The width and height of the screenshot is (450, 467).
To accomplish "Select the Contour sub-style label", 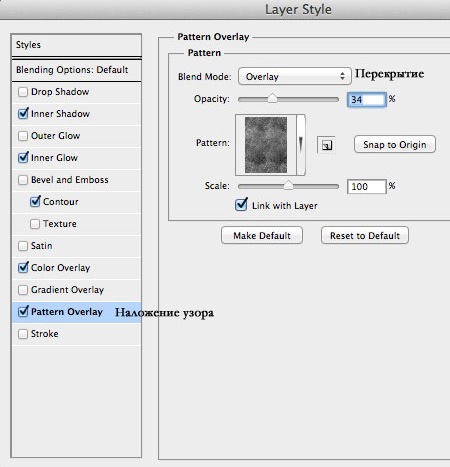I will click(61, 202).
